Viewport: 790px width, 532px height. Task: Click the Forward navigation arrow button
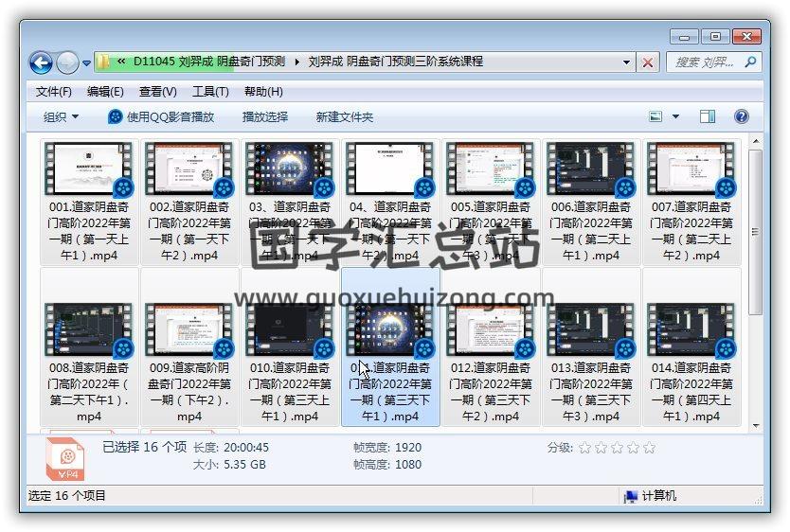67,62
